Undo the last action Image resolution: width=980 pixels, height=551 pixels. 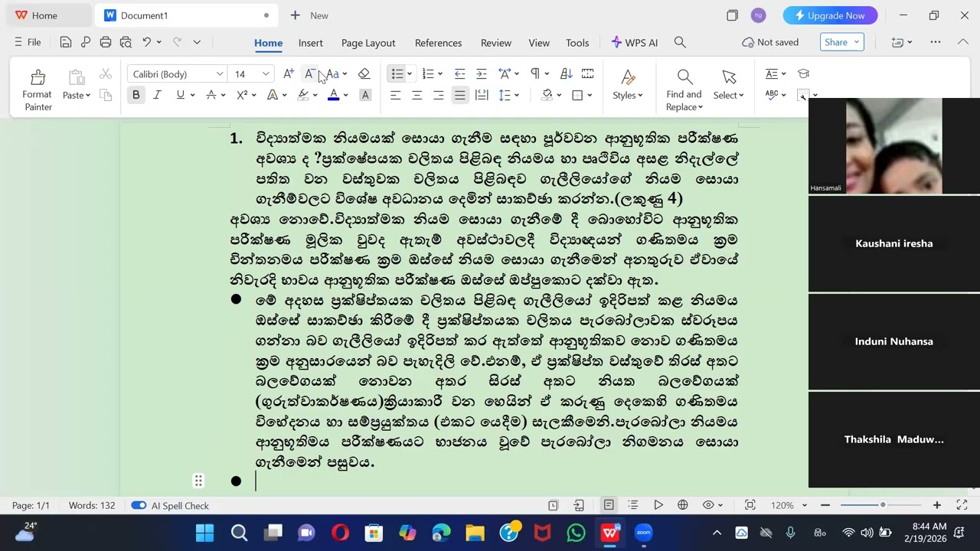click(146, 42)
